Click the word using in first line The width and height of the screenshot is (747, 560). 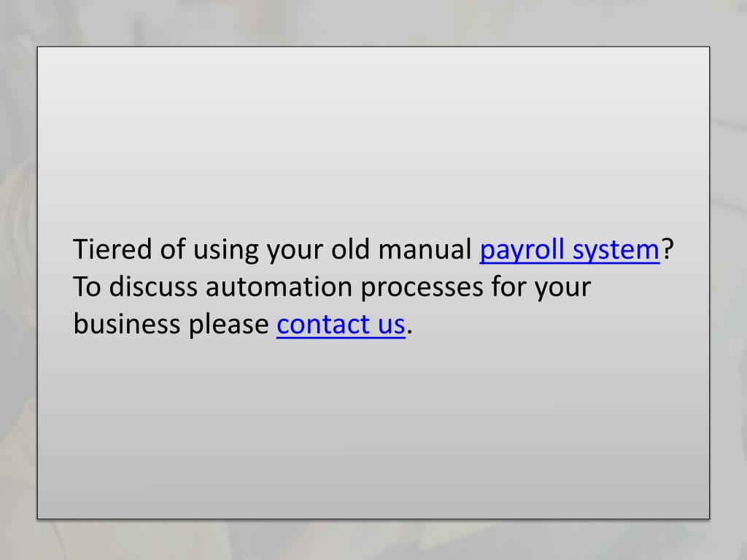(225, 250)
